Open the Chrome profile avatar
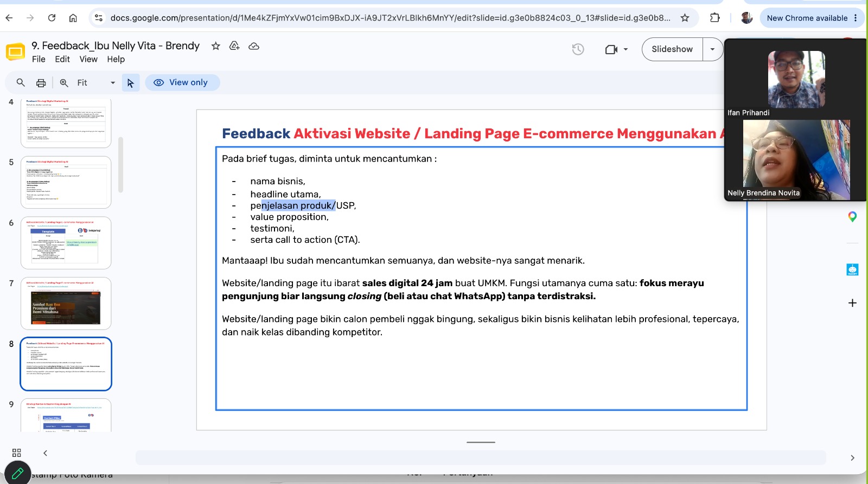The height and width of the screenshot is (484, 868). pyautogui.click(x=747, y=18)
